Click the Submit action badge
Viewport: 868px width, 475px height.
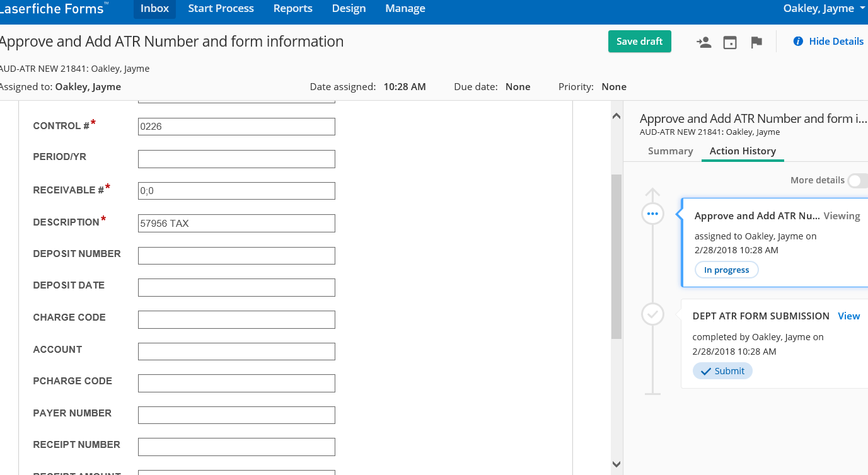(x=722, y=371)
